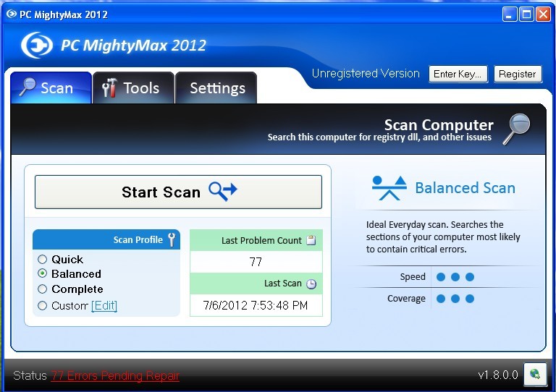Select the Balanced scan profile
This screenshot has height=392, width=556.
[42, 273]
